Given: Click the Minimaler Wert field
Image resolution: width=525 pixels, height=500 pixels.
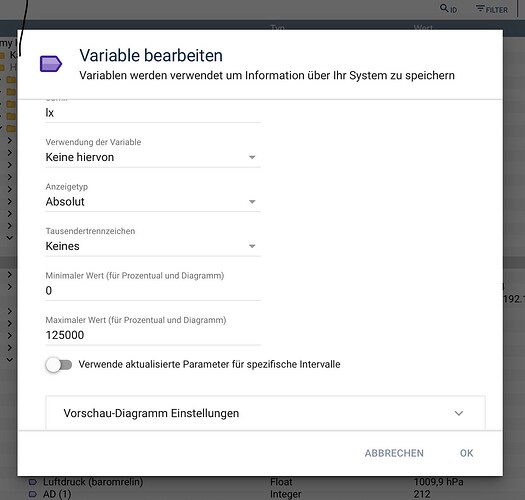Looking at the screenshot, I should [x=153, y=290].
